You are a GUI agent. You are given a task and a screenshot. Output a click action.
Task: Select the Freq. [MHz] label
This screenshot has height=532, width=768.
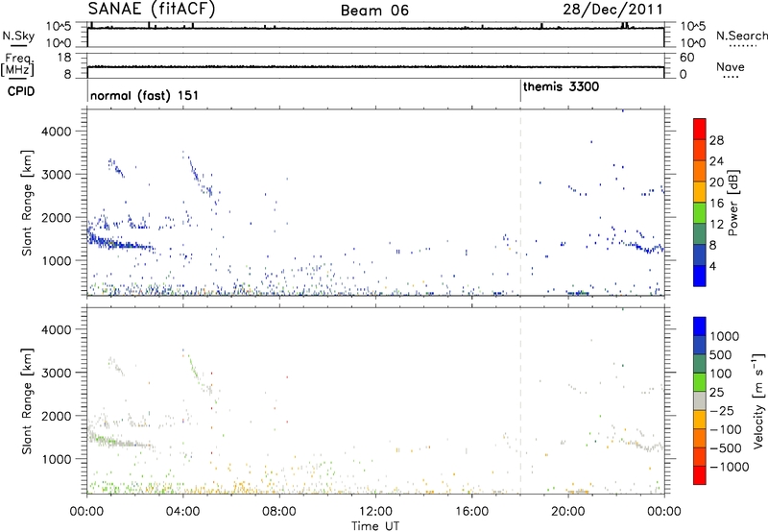pos(17,64)
